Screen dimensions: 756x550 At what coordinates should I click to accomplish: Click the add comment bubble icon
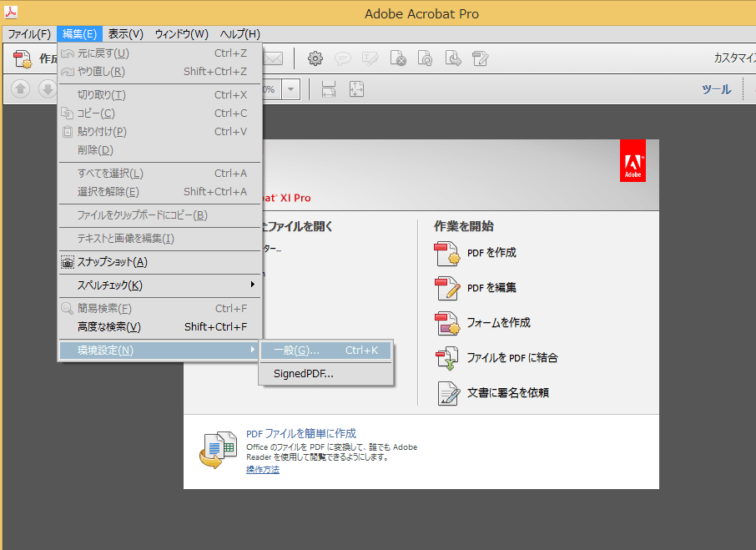point(343,58)
